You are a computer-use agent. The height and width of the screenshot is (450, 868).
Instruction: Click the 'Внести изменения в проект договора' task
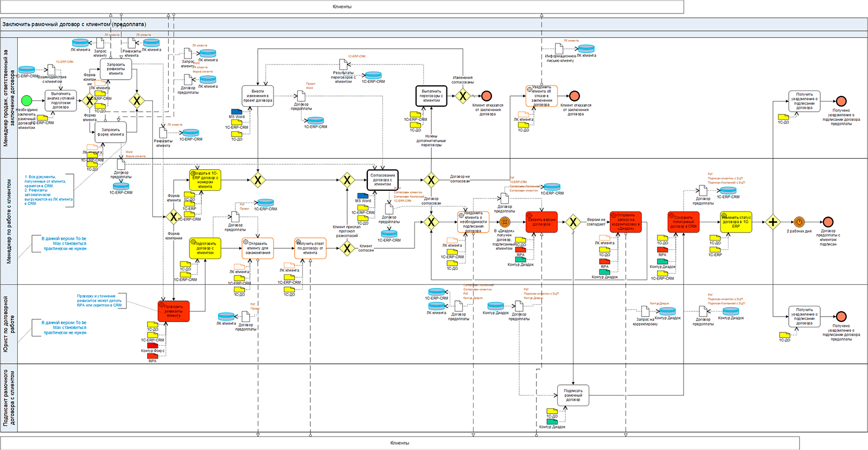point(258,96)
